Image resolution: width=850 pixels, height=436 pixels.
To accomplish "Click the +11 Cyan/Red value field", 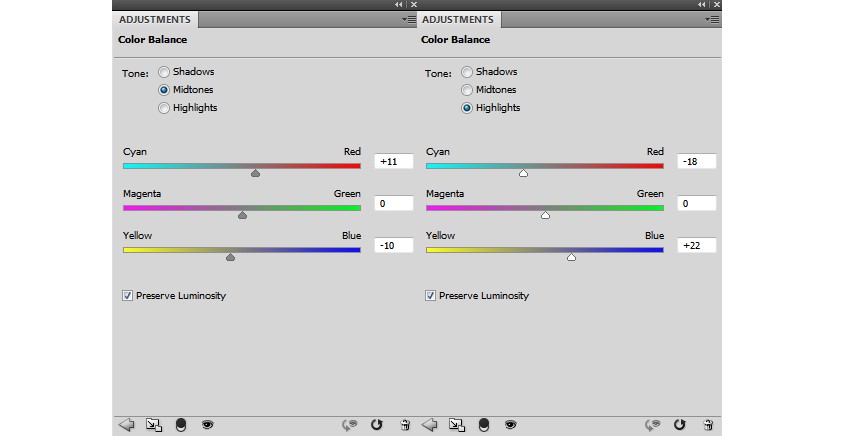I will (x=394, y=162).
